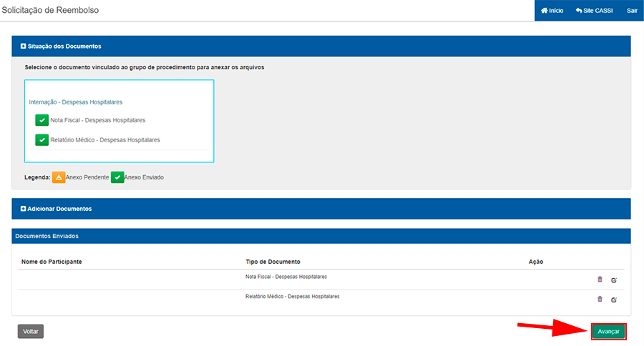Image resolution: width=644 pixels, height=346 pixels.
Task: Click the Tipo de Documento column header
Action: tap(273, 262)
